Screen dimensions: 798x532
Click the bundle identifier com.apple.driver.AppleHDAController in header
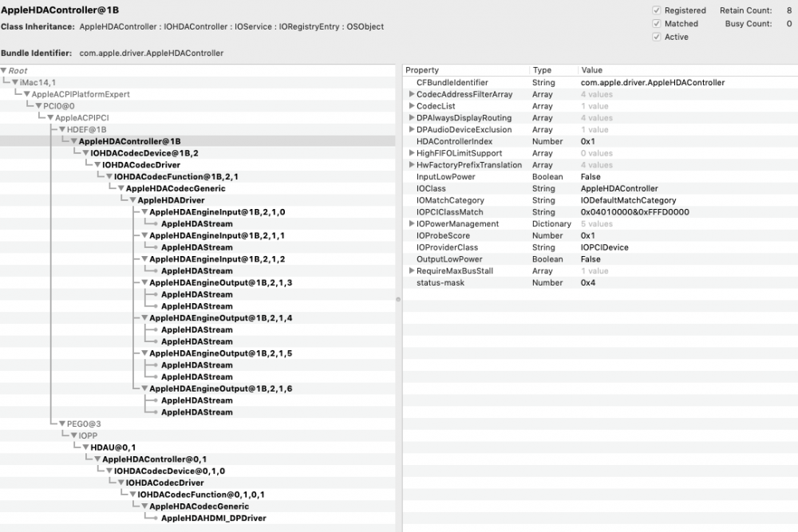[x=151, y=53]
